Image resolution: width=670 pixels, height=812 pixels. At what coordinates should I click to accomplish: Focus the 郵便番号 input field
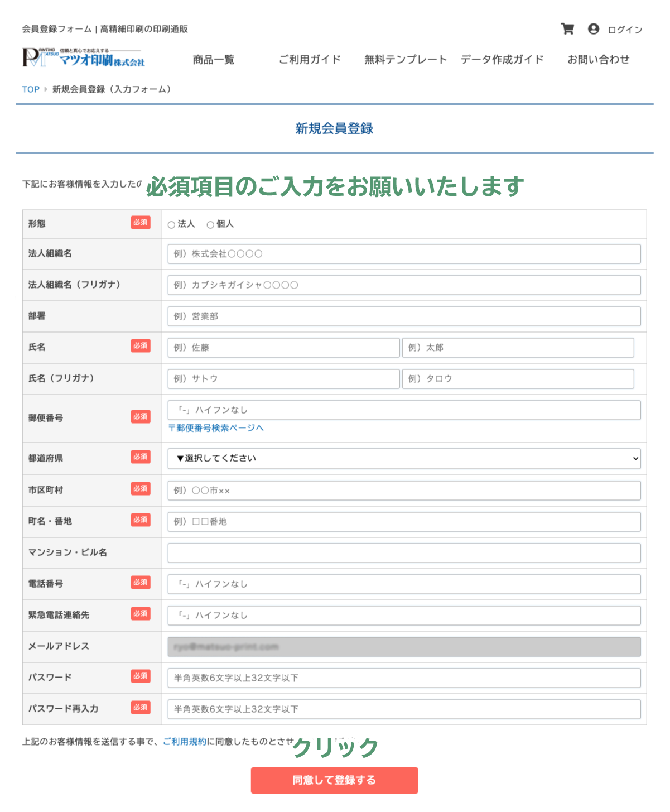pyautogui.click(x=404, y=410)
